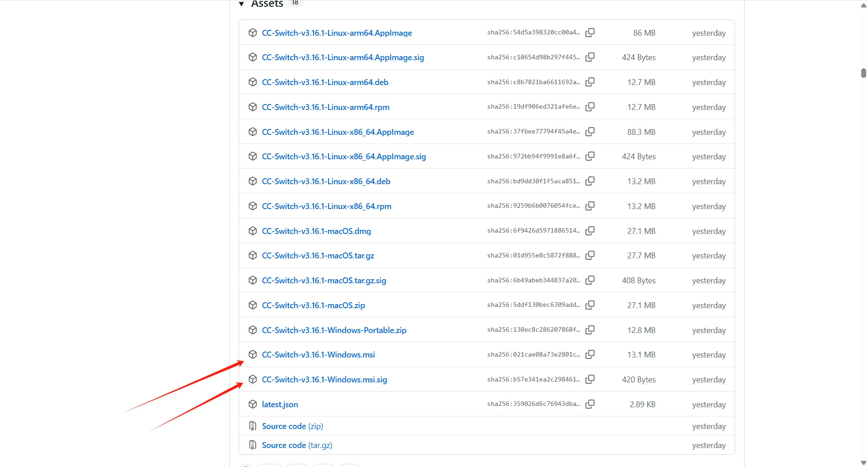This screenshot has height=467, width=868.
Task: Download the macOS.zip archive
Action: [x=313, y=305]
